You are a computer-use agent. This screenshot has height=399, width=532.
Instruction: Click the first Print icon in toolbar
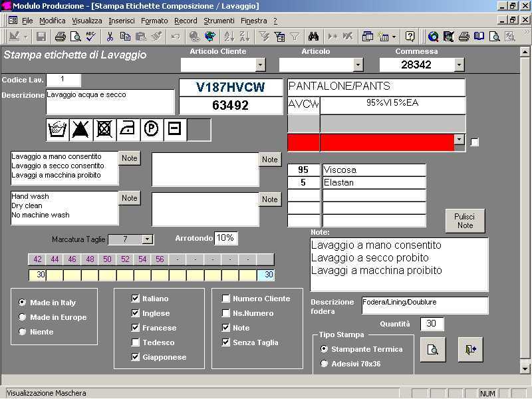[61, 37]
